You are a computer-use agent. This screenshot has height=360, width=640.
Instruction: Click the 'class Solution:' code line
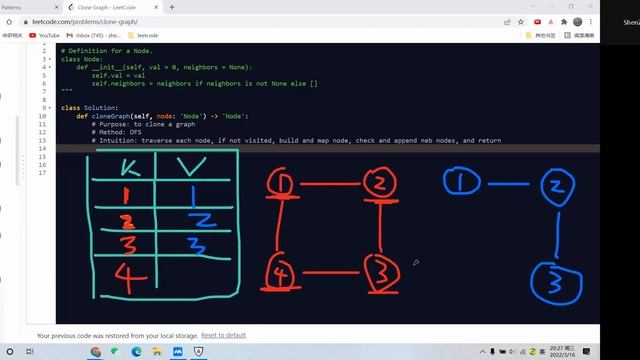(90, 108)
